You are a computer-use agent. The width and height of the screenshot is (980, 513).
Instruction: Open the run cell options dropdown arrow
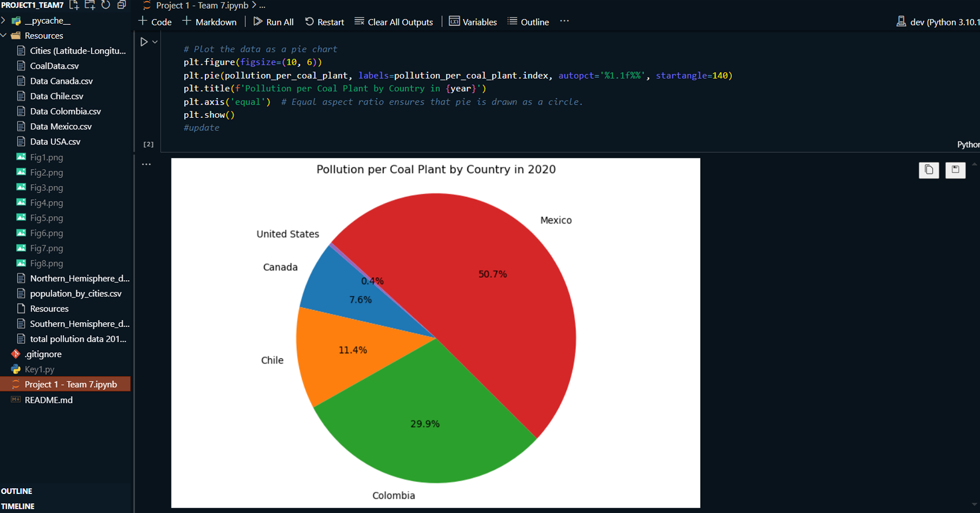pyautogui.click(x=155, y=42)
